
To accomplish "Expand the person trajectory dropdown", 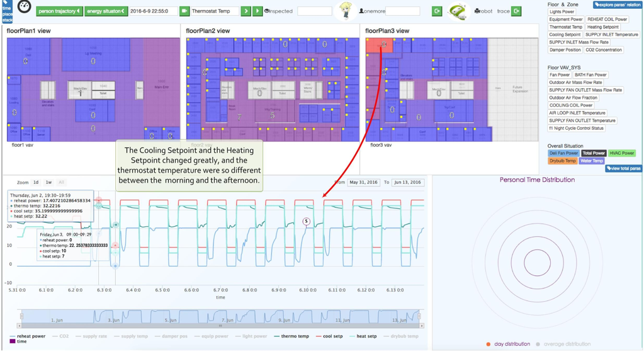I will pyautogui.click(x=59, y=11).
